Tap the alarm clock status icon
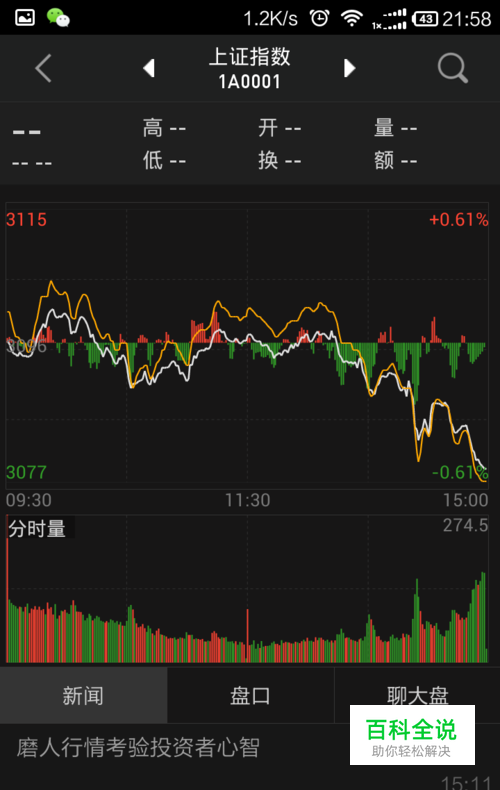The image size is (500, 790). pyautogui.click(x=320, y=18)
